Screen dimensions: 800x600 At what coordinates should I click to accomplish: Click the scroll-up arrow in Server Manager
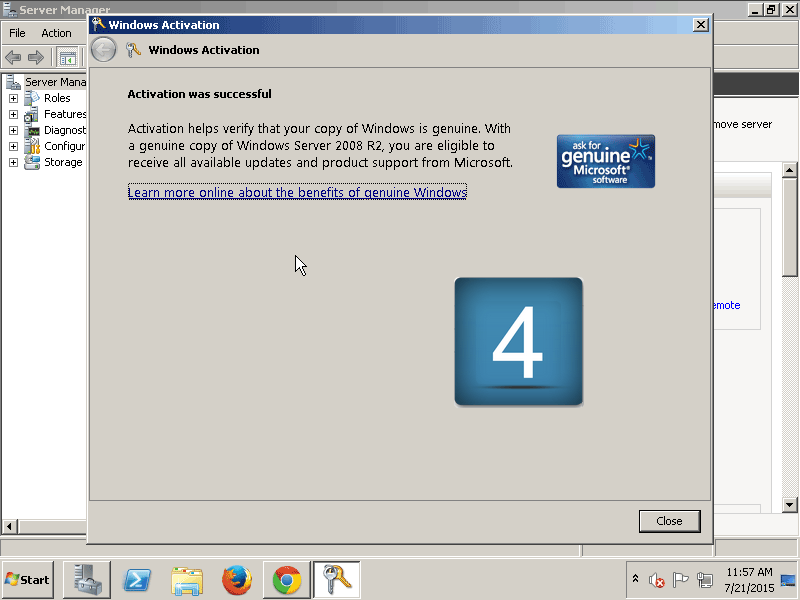pos(789,170)
